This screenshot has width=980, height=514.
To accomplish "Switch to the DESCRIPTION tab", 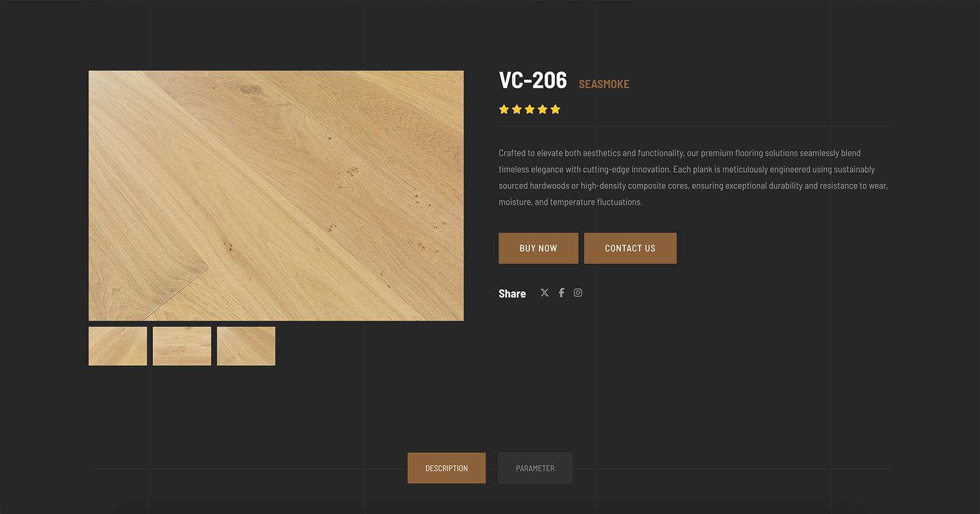I will [x=447, y=468].
